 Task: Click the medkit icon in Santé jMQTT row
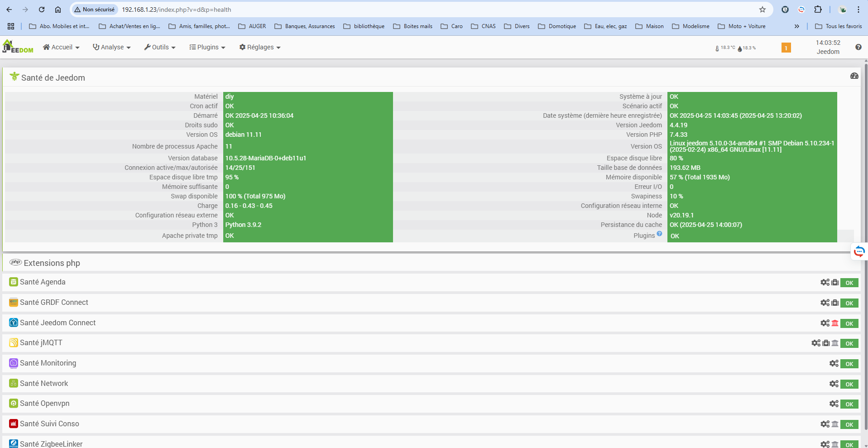pos(826,343)
